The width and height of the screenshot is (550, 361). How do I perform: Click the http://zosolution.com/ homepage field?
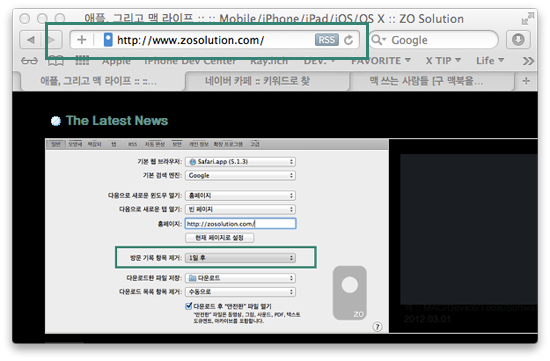241,223
